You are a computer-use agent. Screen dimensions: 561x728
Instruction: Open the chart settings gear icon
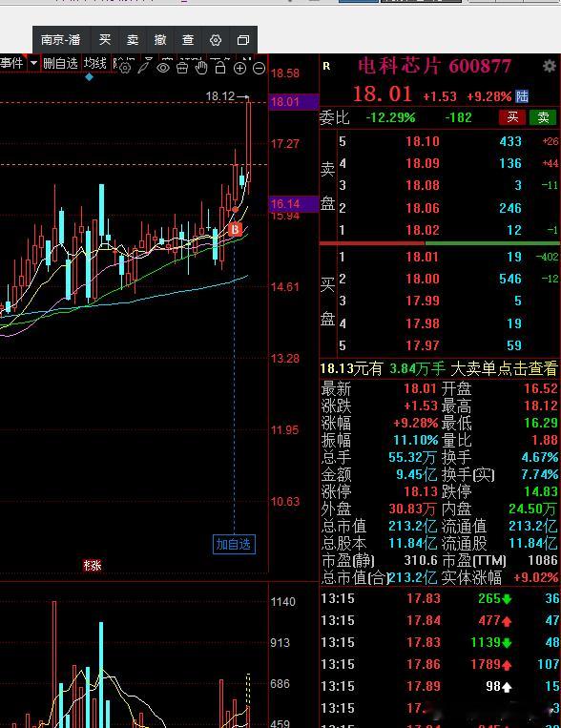tap(124, 68)
